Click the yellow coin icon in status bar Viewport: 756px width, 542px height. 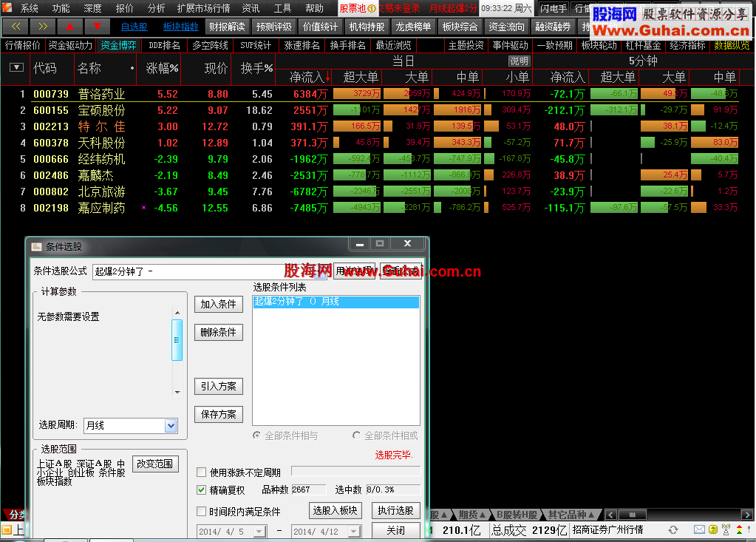[713, 530]
